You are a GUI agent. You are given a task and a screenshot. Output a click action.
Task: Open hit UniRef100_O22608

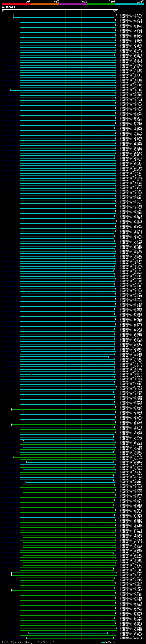[131, 17]
